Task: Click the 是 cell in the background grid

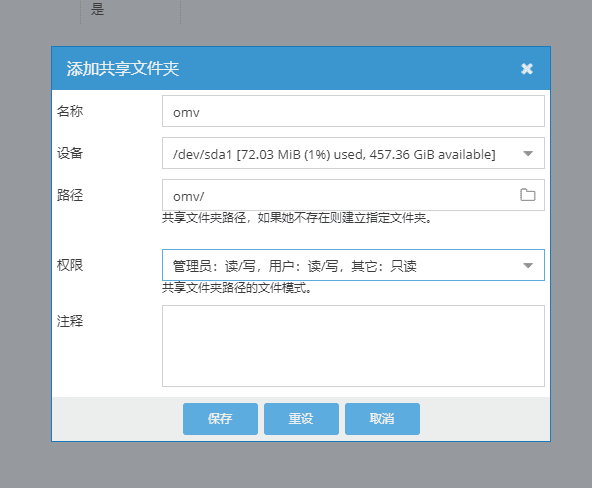Action: tap(97, 9)
